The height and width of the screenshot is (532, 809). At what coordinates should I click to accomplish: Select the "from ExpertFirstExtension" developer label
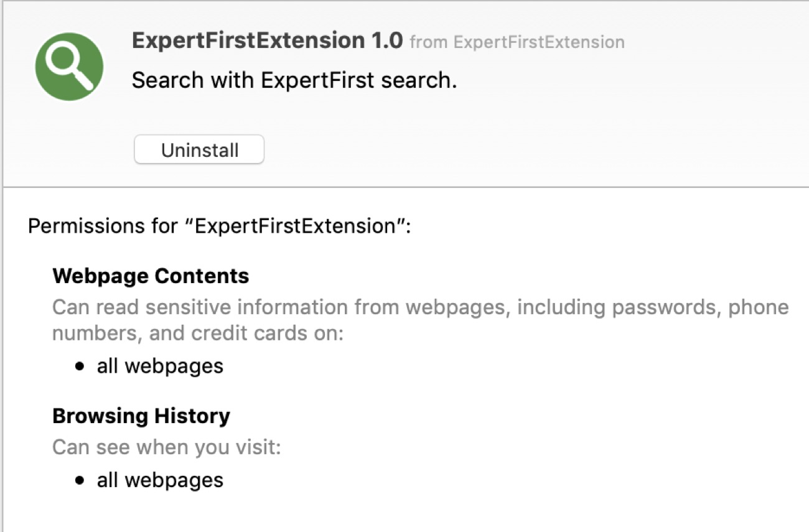pos(517,42)
